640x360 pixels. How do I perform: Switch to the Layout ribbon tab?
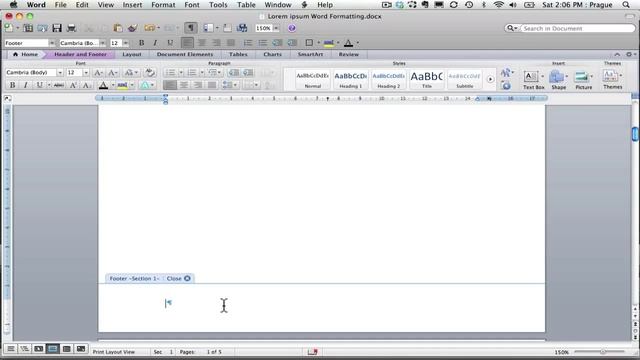tap(131, 54)
